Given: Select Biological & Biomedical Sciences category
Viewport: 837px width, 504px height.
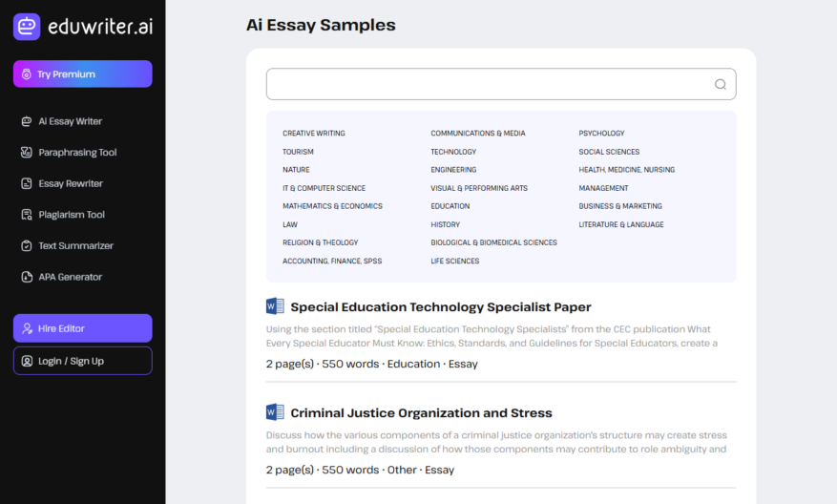Looking at the screenshot, I should pyautogui.click(x=493, y=242).
